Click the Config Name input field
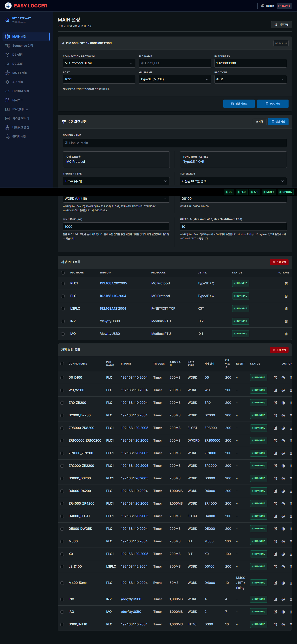 175,143
